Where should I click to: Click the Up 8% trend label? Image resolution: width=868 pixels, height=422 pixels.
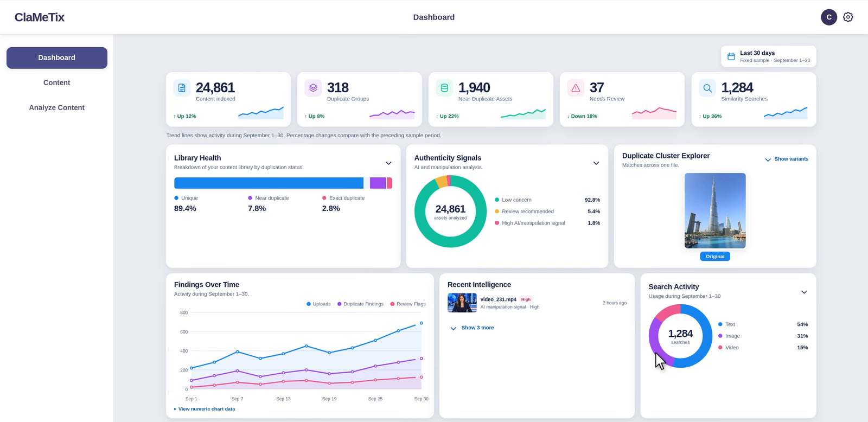point(315,117)
